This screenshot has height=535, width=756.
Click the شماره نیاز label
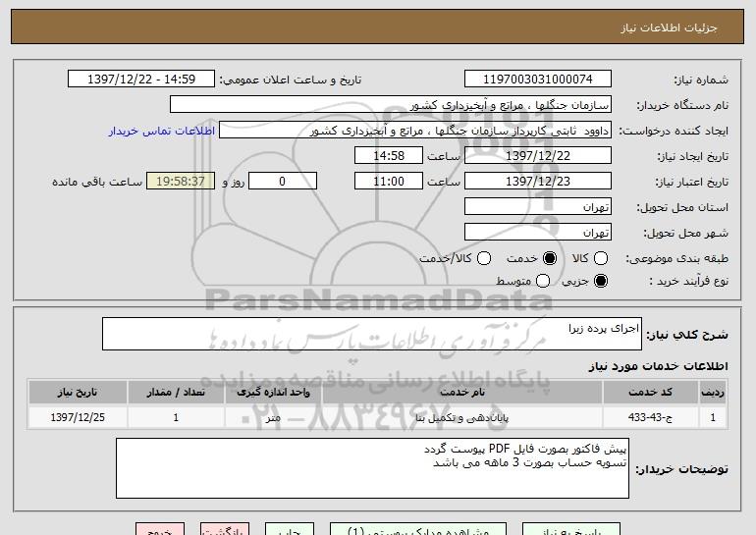tap(701, 80)
